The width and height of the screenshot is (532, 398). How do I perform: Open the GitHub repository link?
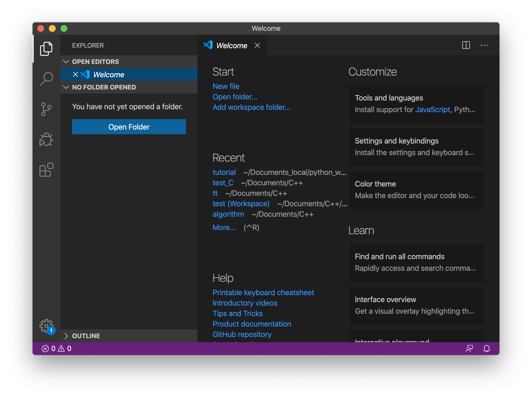pyautogui.click(x=242, y=334)
